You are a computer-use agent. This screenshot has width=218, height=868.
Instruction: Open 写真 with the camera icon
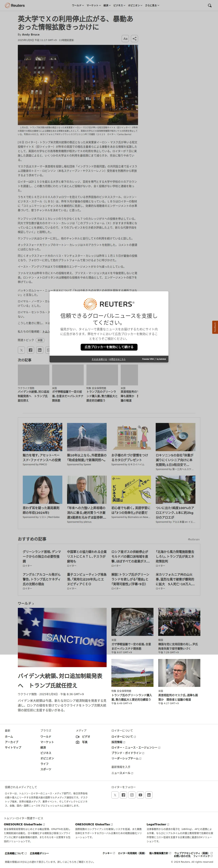pos(82,742)
